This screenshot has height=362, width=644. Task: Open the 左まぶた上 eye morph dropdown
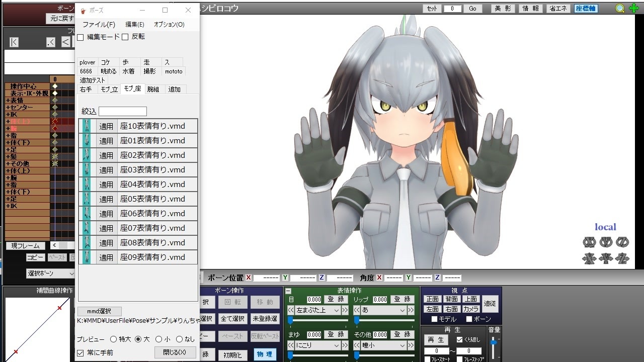pyautogui.click(x=318, y=310)
